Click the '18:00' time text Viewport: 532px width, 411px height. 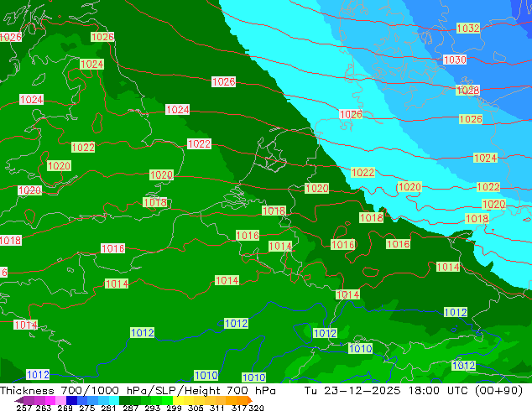pos(424,391)
